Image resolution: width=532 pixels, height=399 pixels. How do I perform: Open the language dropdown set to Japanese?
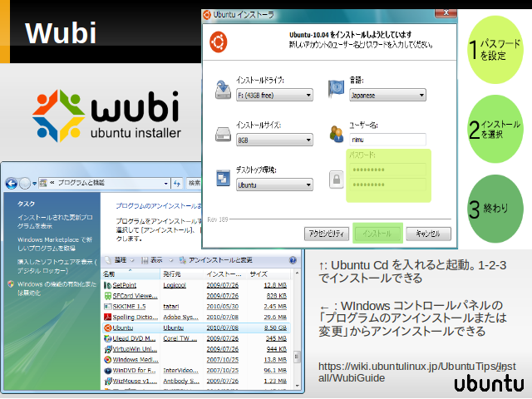tap(387, 96)
